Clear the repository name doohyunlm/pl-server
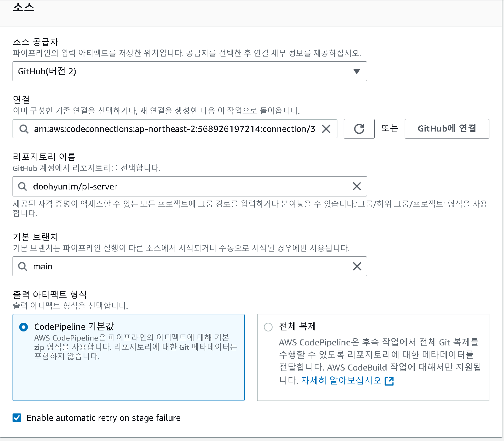This screenshot has width=504, height=441. (357, 186)
